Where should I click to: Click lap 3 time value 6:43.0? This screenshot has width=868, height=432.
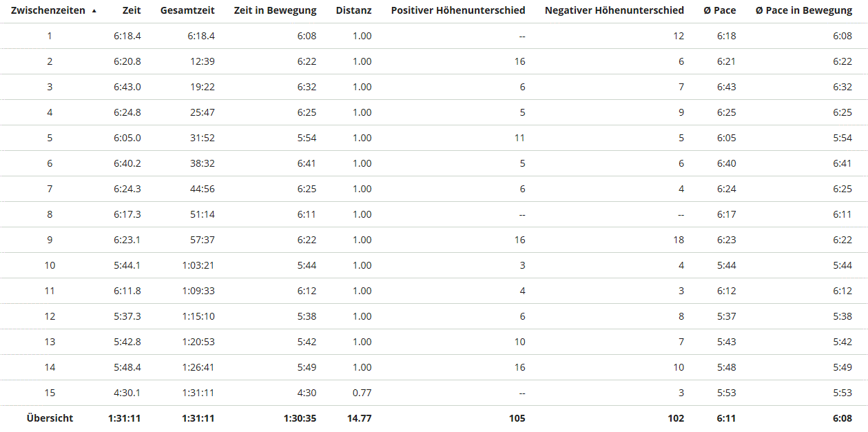pyautogui.click(x=127, y=87)
